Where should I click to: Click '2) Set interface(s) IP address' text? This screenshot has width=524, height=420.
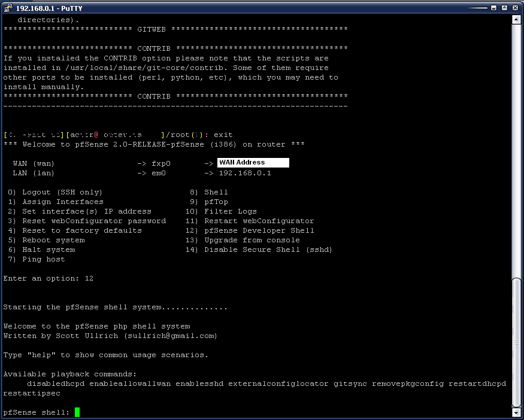tap(80, 211)
